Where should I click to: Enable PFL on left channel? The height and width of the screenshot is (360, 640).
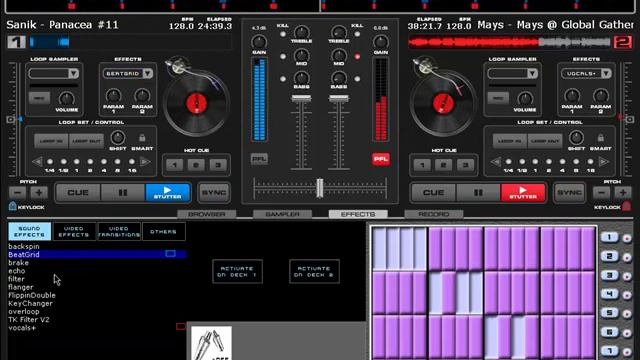(x=259, y=159)
